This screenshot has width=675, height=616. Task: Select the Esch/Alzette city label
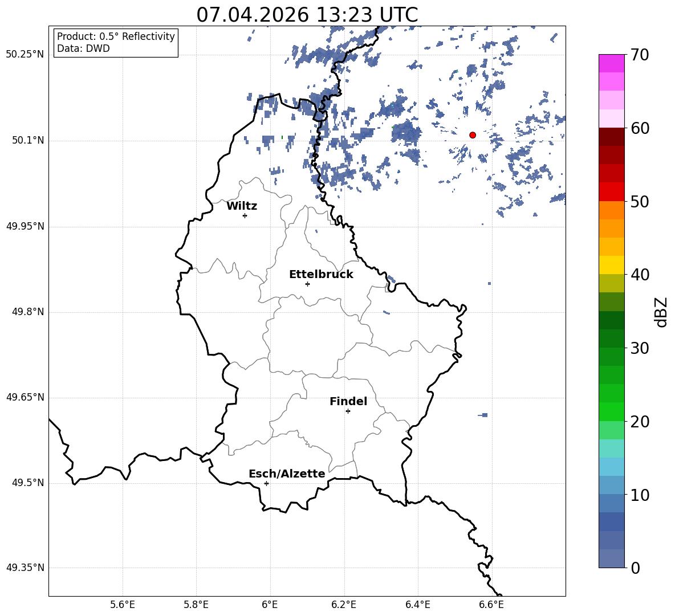(287, 474)
